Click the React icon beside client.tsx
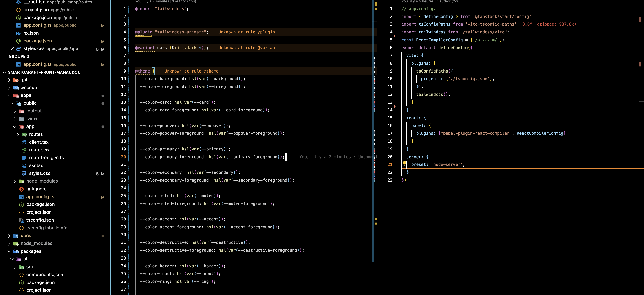The width and height of the screenshot is (644, 295). [x=24, y=142]
